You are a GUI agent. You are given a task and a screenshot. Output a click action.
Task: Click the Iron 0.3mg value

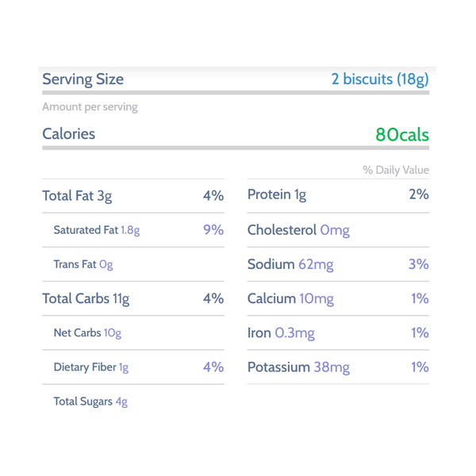(294, 333)
